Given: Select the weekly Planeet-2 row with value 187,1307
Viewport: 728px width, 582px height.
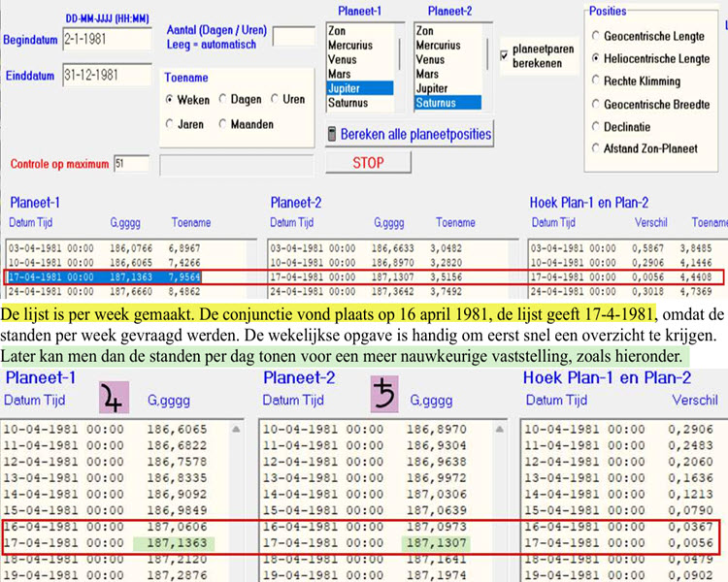Looking at the screenshot, I should (x=367, y=277).
